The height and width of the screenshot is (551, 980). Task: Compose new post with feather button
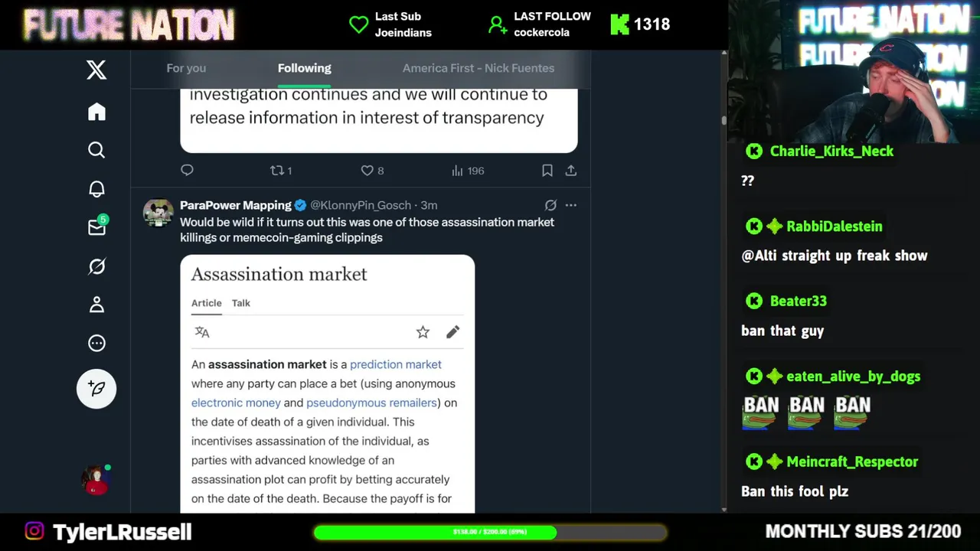[x=96, y=389]
